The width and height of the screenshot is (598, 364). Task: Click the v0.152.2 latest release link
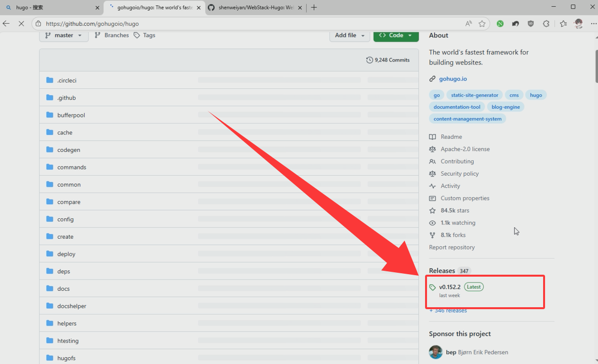click(449, 287)
